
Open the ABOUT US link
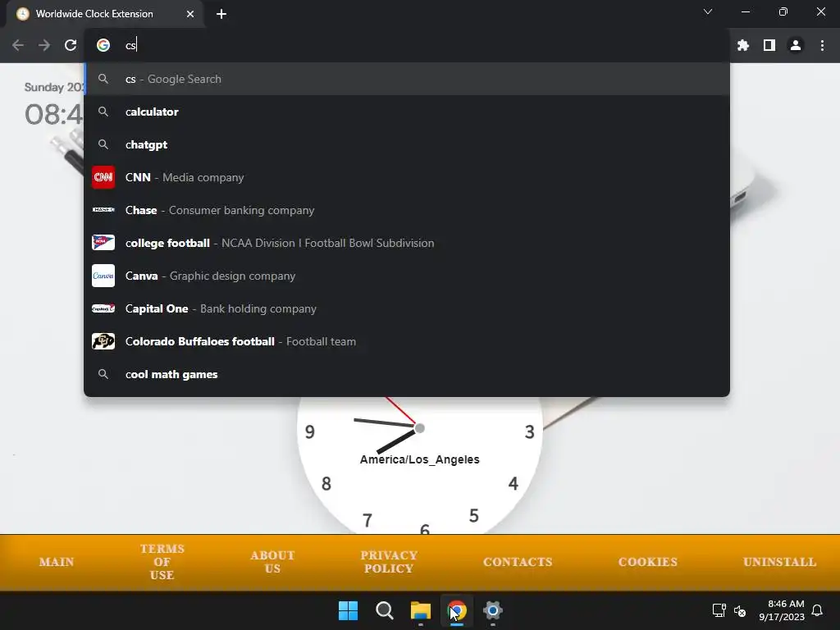[272, 562]
